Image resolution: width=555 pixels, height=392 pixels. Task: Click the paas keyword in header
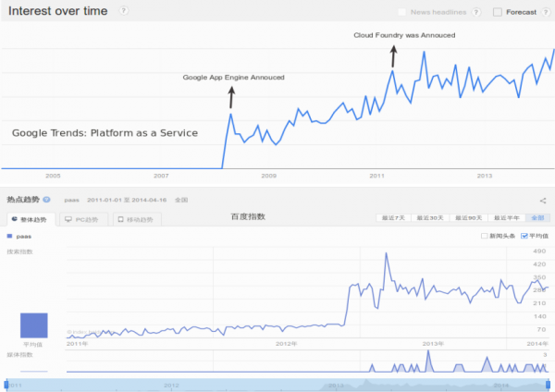[x=71, y=200]
